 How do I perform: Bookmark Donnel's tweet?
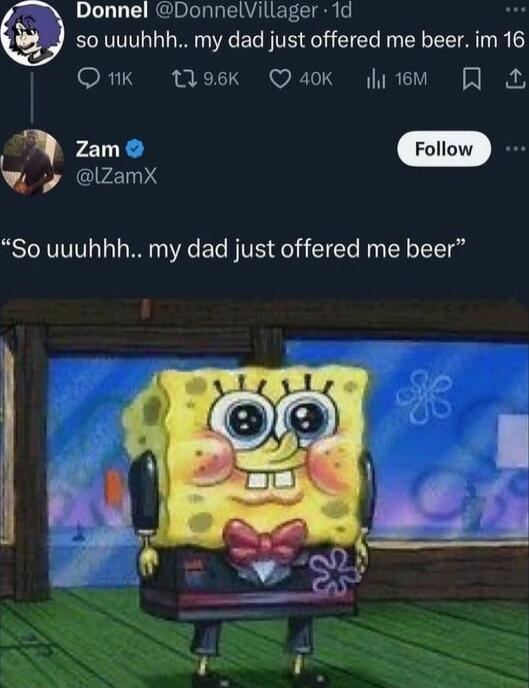pos(471,79)
